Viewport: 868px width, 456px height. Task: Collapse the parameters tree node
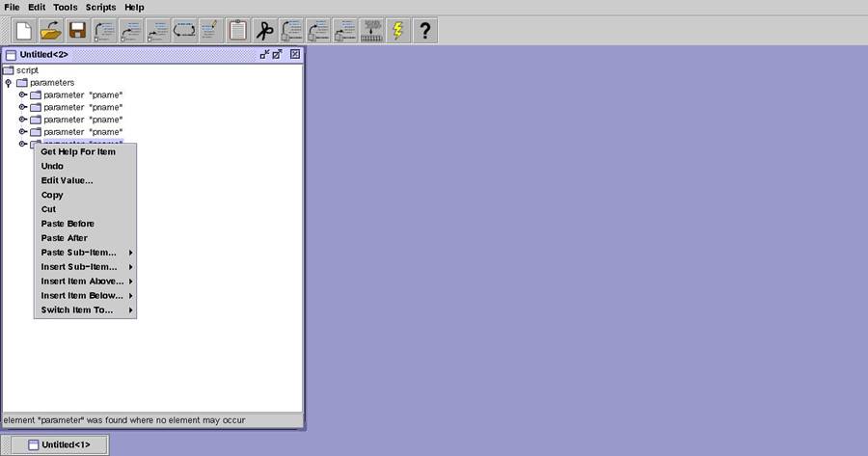pos(9,83)
